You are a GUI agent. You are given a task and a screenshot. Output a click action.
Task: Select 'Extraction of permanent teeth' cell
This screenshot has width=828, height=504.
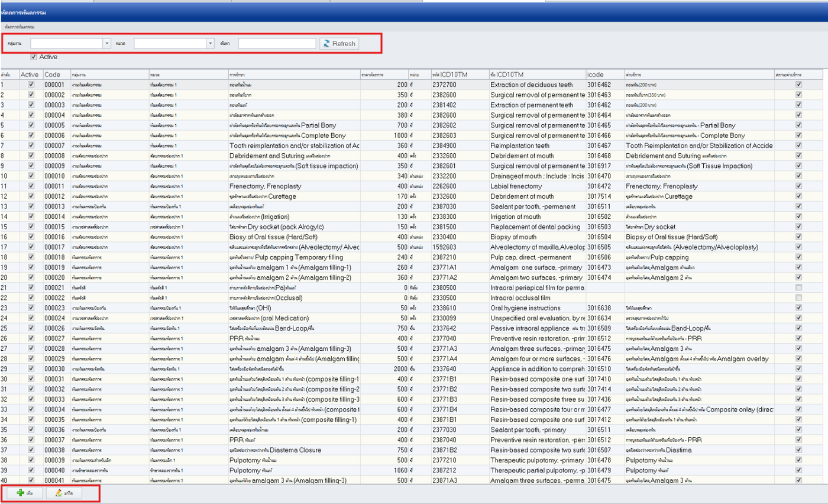click(x=537, y=105)
